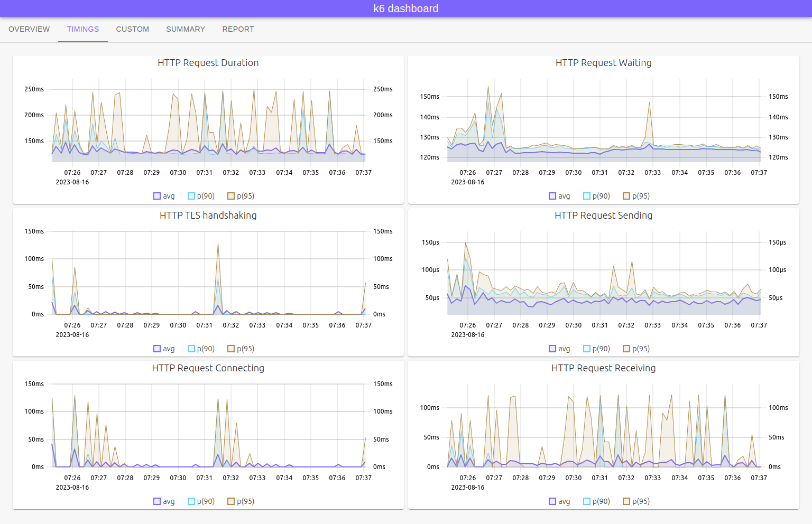Hide p(95) series in HTTP Request Waiting chart
The image size is (812, 524).
tap(636, 196)
